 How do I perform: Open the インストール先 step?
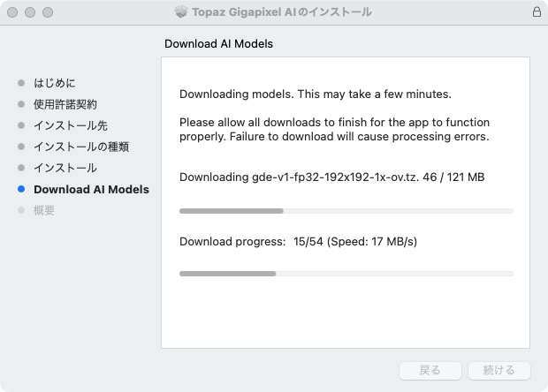[71, 125]
